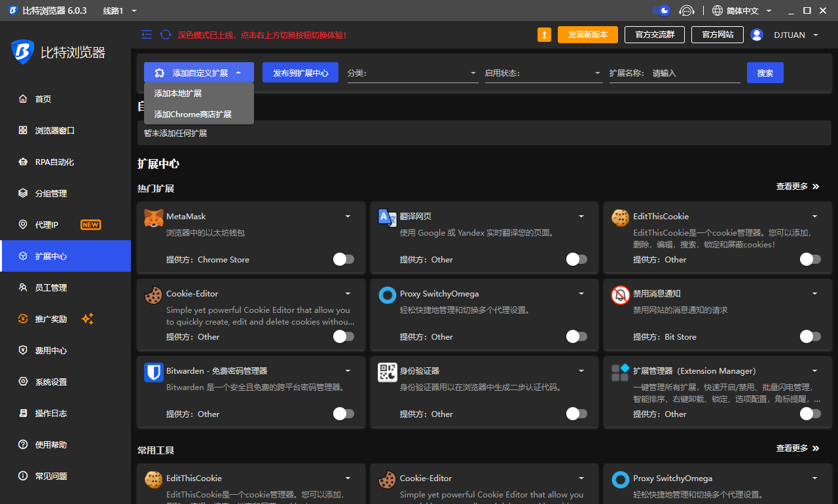Enable the MetaMask extension toggle
The image size is (838, 504).
click(344, 260)
